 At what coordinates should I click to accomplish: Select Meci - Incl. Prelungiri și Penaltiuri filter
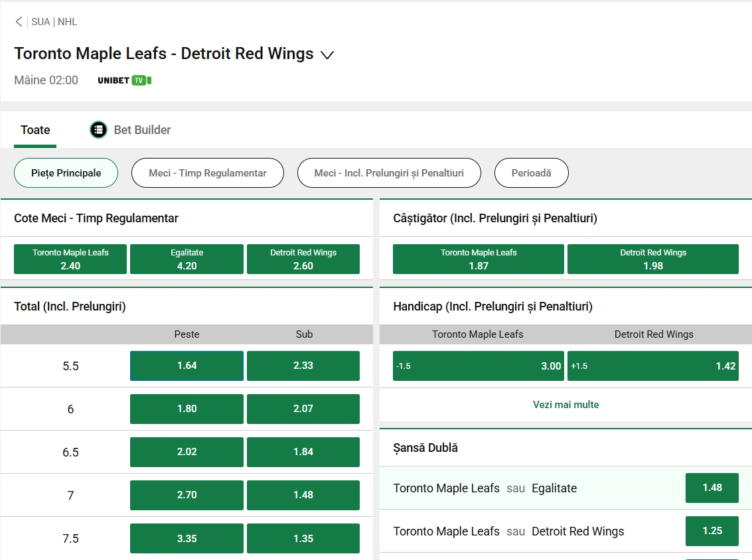[389, 173]
